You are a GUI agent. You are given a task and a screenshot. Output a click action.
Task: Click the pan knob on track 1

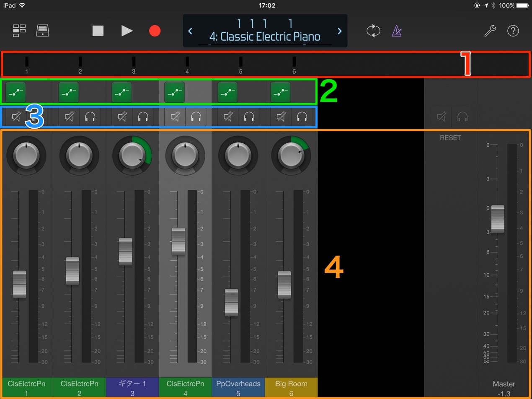point(26,155)
